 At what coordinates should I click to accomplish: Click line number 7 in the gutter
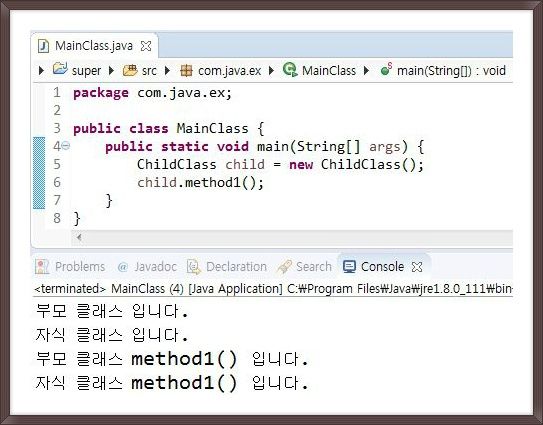click(x=57, y=200)
